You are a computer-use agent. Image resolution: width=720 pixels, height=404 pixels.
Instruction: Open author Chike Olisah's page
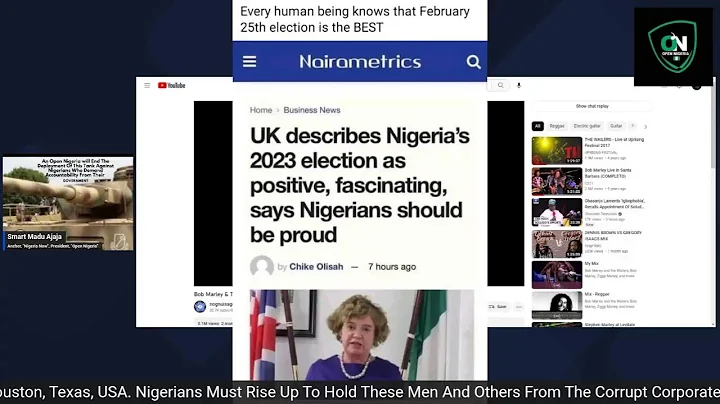pos(316,267)
